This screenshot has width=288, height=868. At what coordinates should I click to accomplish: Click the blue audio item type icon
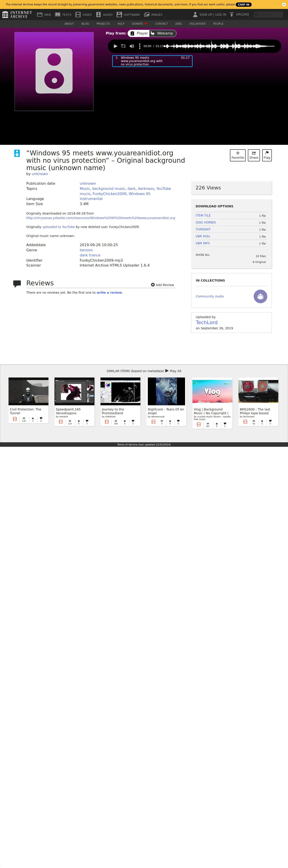point(17,153)
